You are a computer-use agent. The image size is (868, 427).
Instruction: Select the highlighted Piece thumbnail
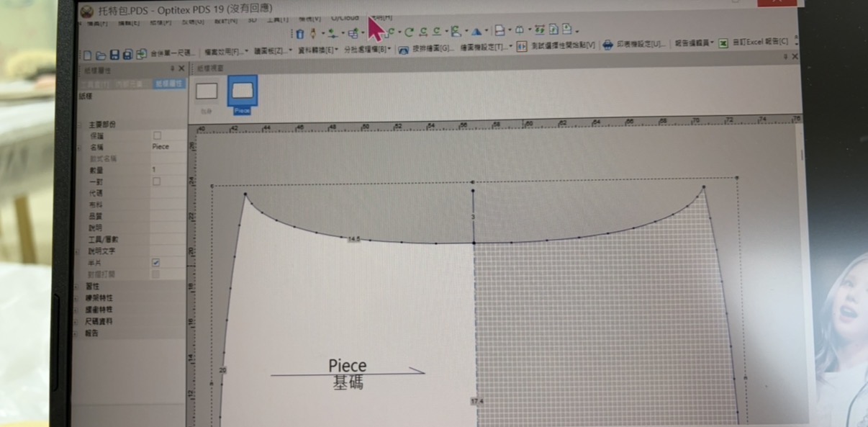click(x=243, y=91)
